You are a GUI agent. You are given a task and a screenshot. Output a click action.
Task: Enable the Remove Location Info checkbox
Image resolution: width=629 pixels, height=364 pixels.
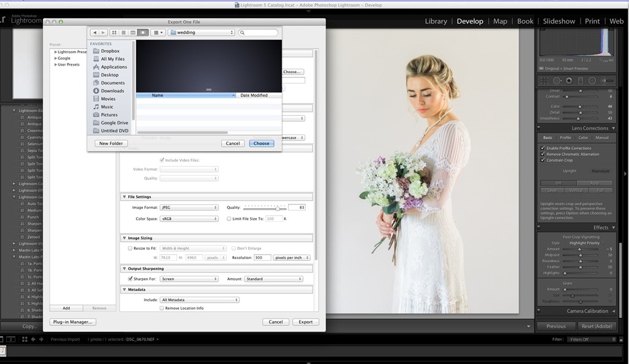pyautogui.click(x=162, y=308)
